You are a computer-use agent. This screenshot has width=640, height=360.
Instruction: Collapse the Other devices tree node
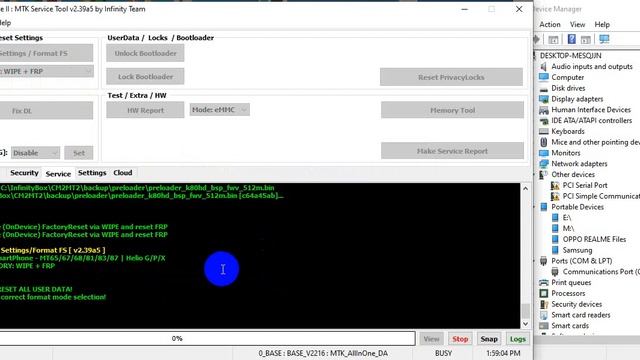coord(535,175)
